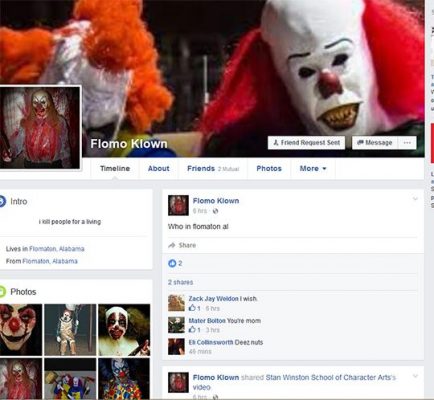Viewport: 434px width, 400px height.
Task: Open Flomo Klown name on first post
Action: click(x=216, y=201)
